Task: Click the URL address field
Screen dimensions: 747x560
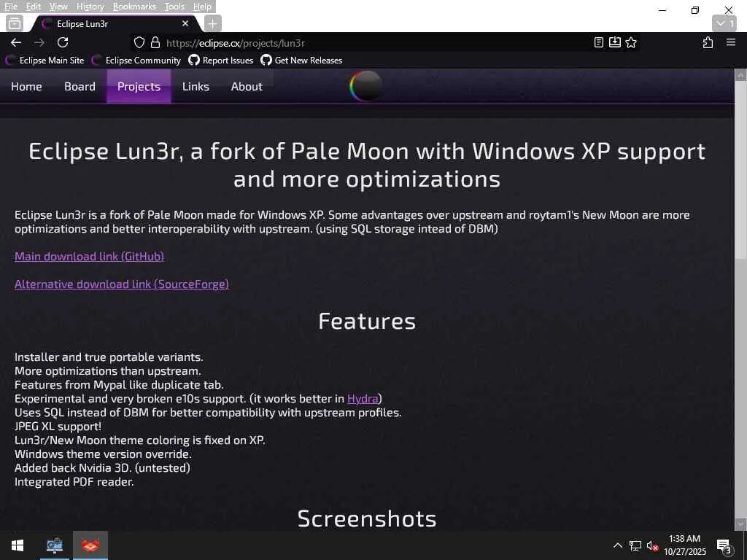Action: point(365,42)
